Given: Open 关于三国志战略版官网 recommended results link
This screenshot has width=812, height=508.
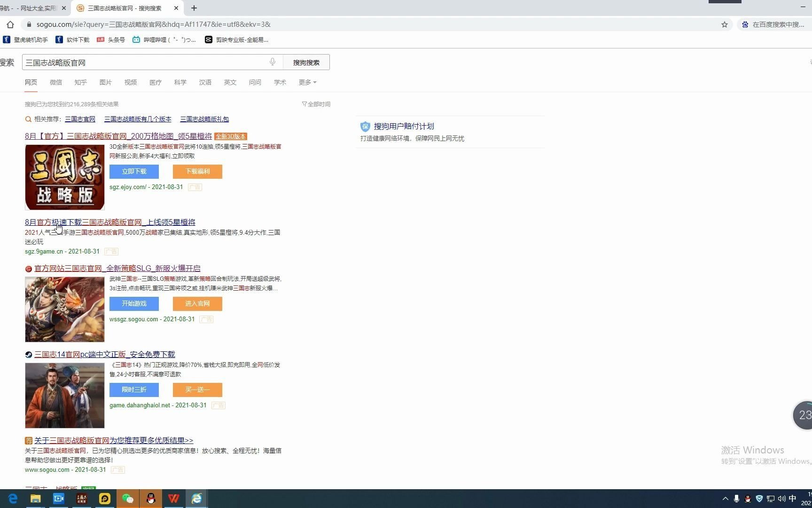Looking at the screenshot, I should [114, 440].
